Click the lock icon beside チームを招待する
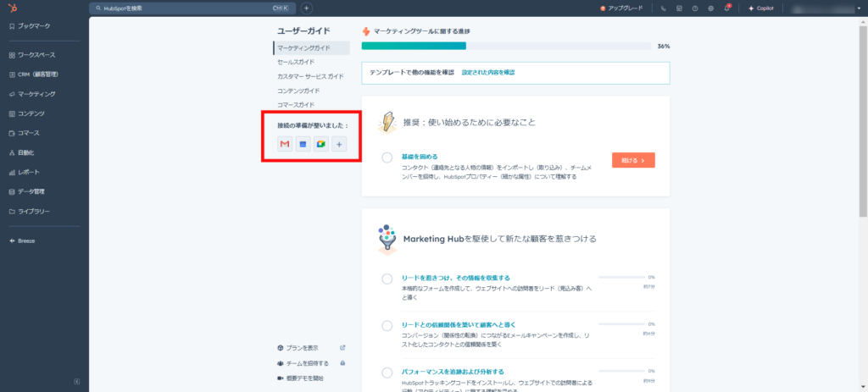This screenshot has height=392, width=868. [x=342, y=363]
